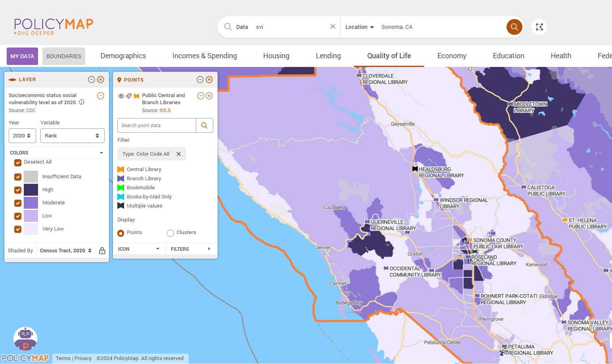Click the Petaluma Regional Library marker
612x364 pixels.
click(x=505, y=347)
